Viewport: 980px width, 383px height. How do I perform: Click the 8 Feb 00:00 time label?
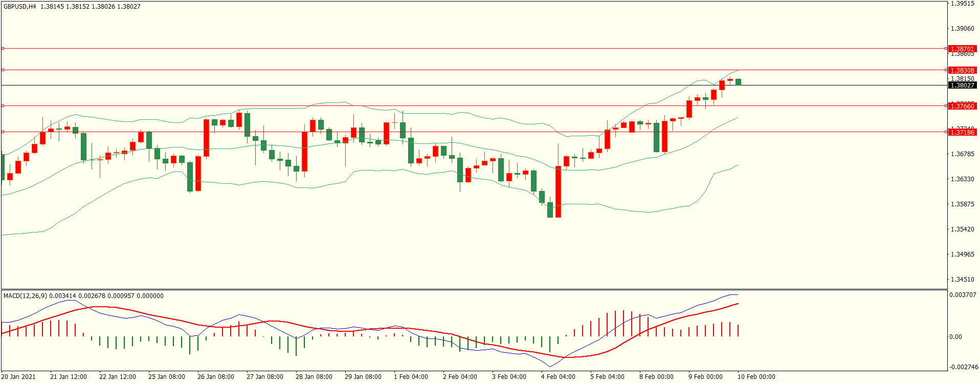(656, 377)
